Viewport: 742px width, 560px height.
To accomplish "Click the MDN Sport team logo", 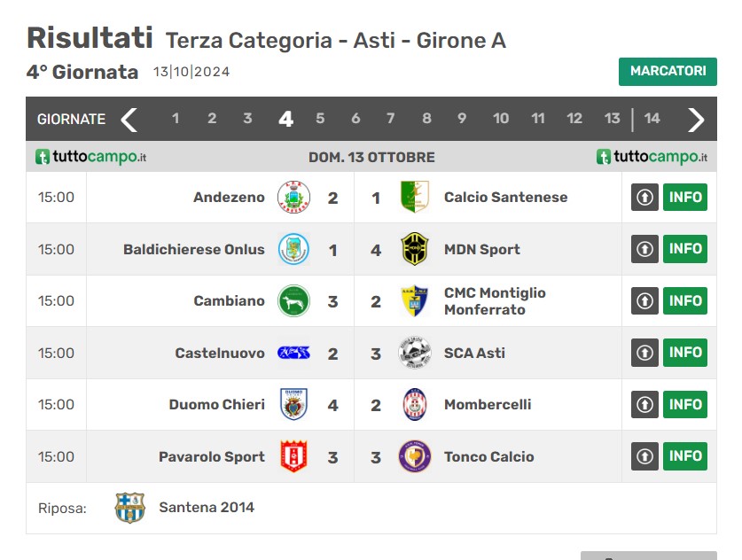I will (x=414, y=249).
